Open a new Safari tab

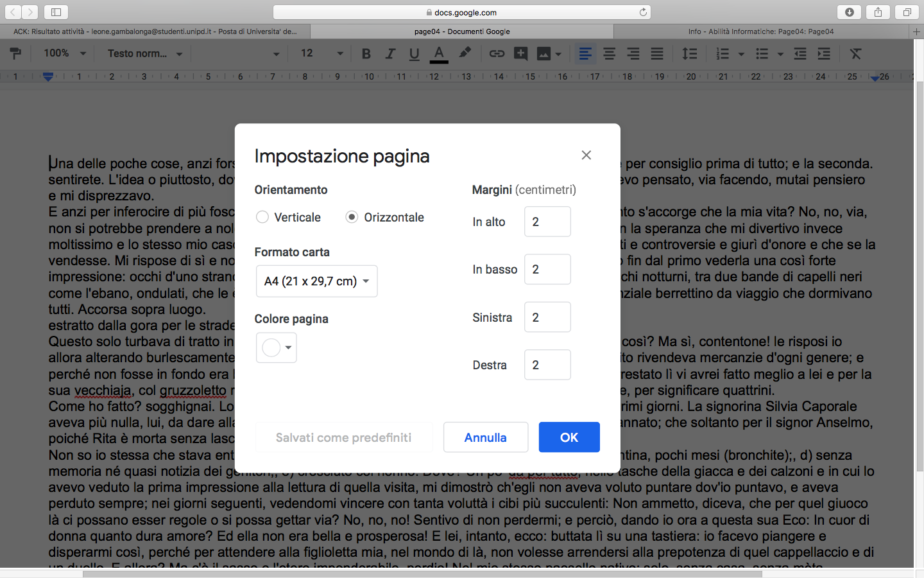916,31
